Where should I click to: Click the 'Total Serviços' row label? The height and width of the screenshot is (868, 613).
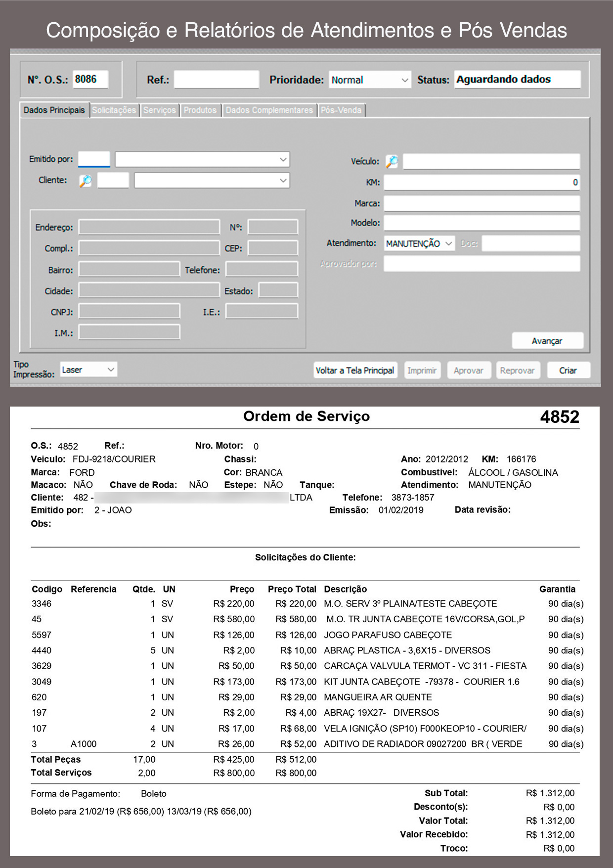coord(61,773)
